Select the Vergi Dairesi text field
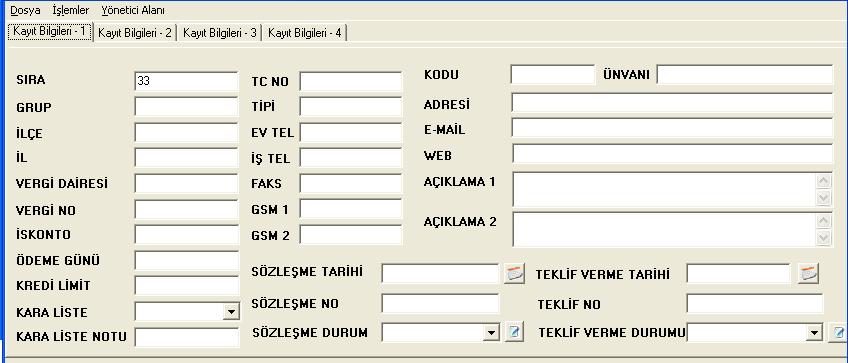The width and height of the screenshot is (848, 363). coord(186,184)
